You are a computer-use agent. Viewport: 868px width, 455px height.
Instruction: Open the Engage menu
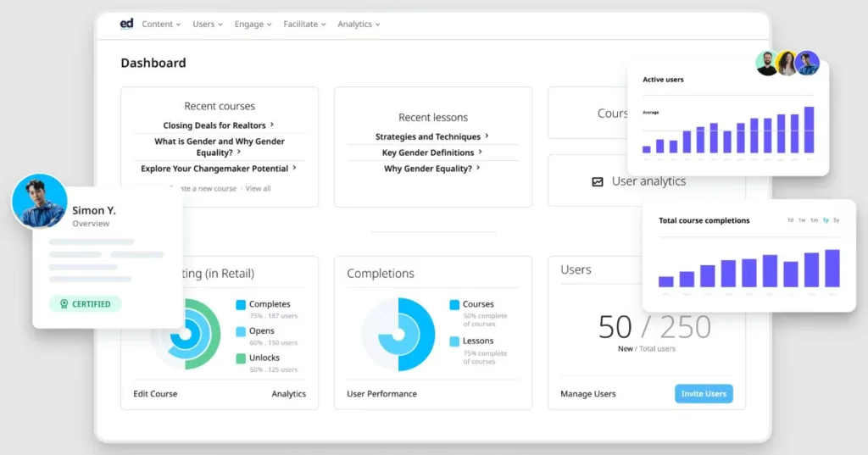point(253,25)
